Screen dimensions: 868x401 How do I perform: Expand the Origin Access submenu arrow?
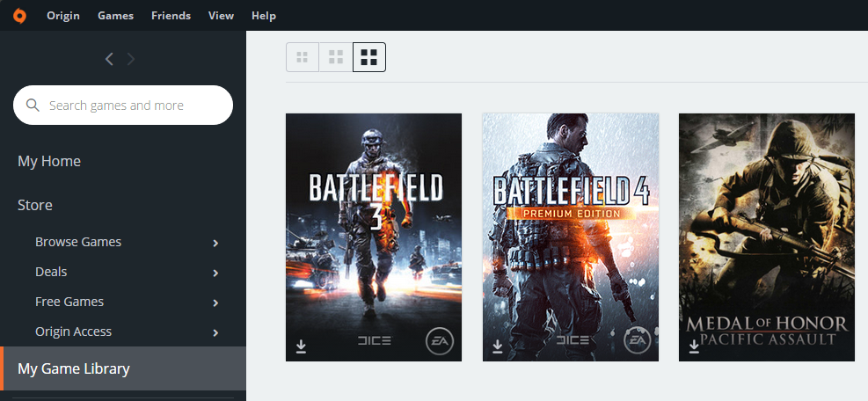215,332
